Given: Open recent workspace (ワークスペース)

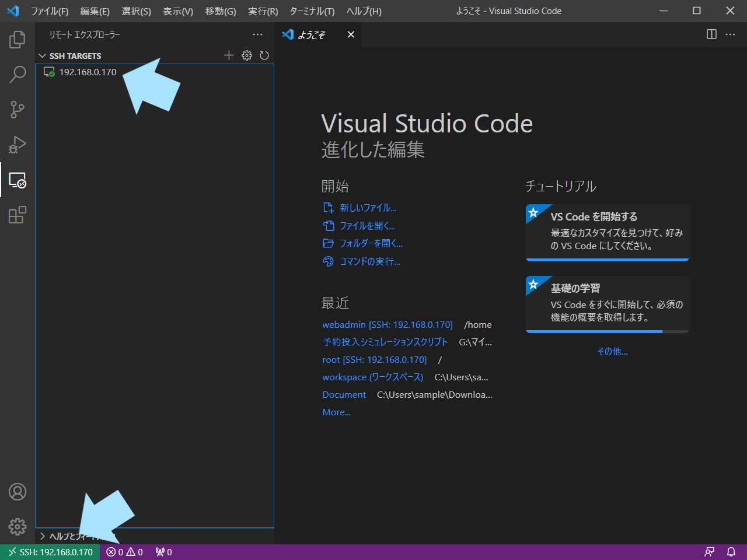Looking at the screenshot, I should click(373, 377).
